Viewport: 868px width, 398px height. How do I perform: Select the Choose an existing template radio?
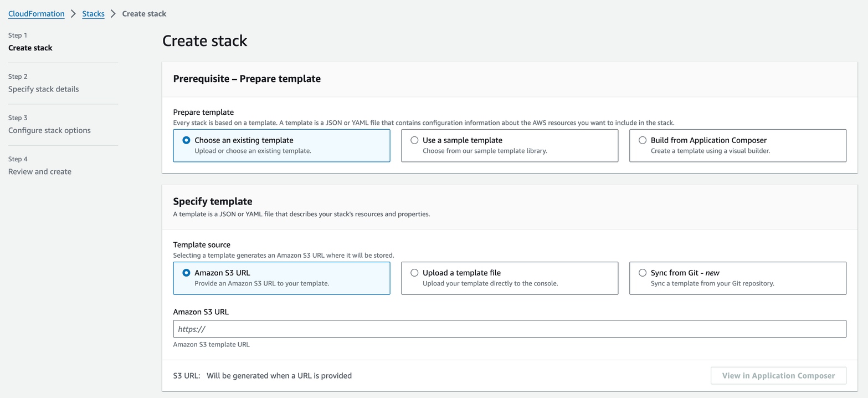[187, 140]
